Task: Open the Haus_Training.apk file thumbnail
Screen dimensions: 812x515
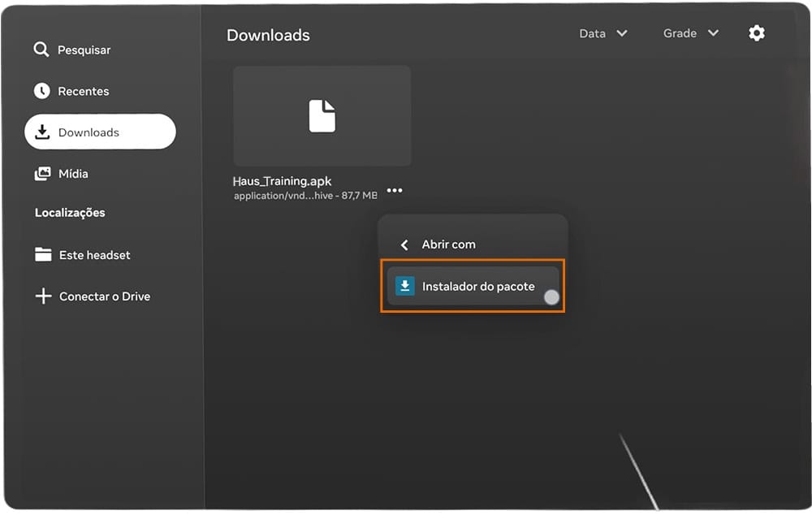Action: [x=322, y=115]
